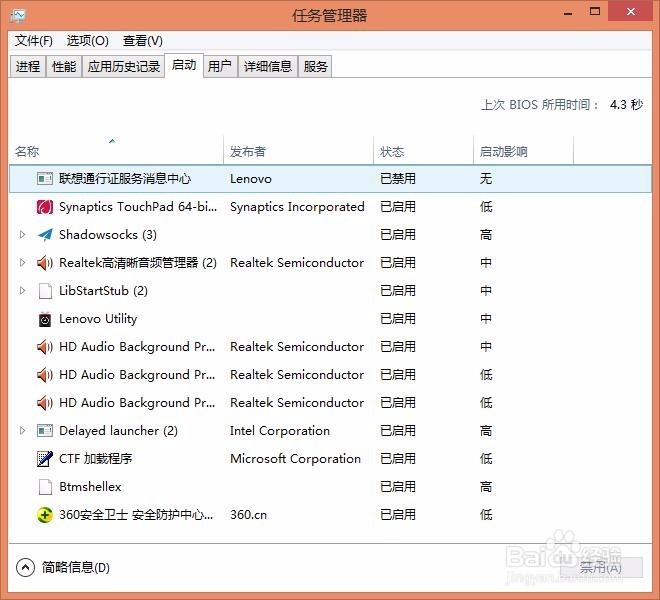Switch to the 服务 tab
This screenshot has height=600, width=660.
315,67
